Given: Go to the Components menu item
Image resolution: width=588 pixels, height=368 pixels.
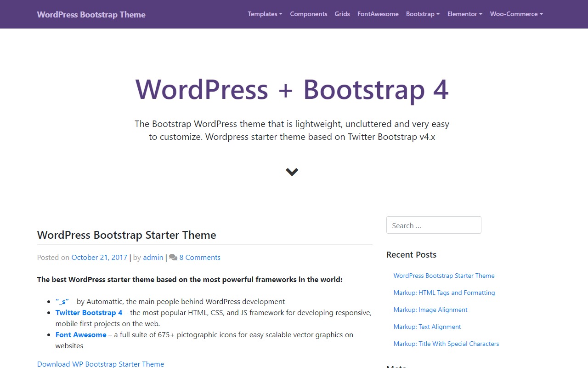Looking at the screenshot, I should pos(309,14).
